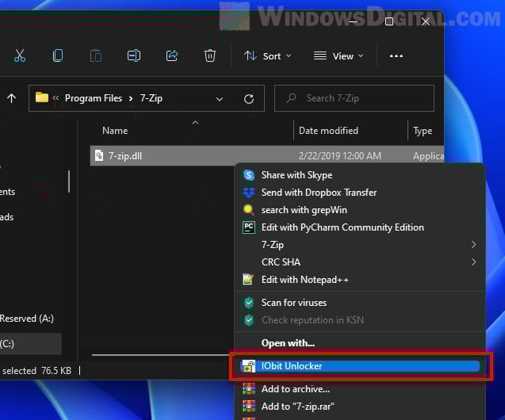Sort files by the Type column
Image resolution: width=505 pixels, height=420 pixels.
click(x=423, y=131)
